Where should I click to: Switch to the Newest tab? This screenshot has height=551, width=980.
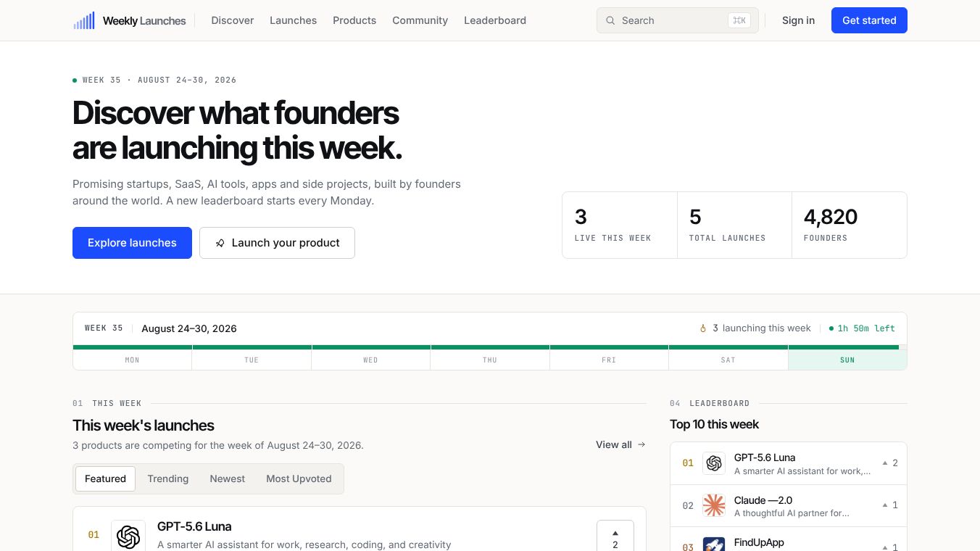tap(227, 478)
